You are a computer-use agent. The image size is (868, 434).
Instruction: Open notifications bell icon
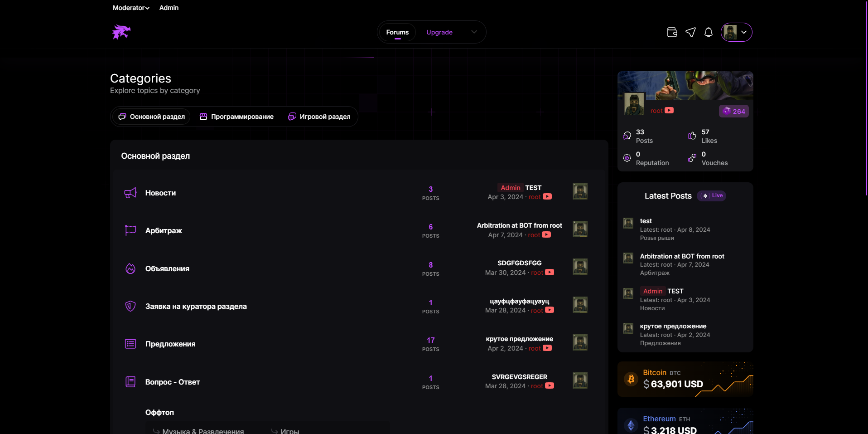pos(709,32)
